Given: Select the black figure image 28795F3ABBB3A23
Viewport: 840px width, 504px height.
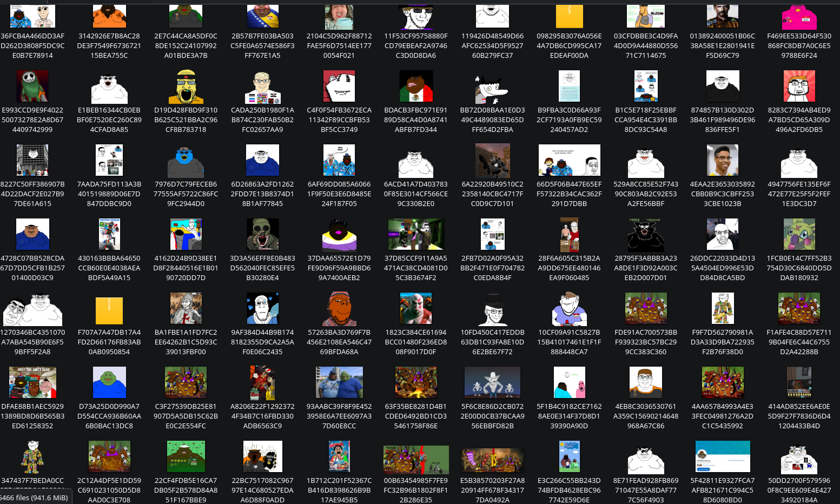Looking at the screenshot, I should 645,235.
